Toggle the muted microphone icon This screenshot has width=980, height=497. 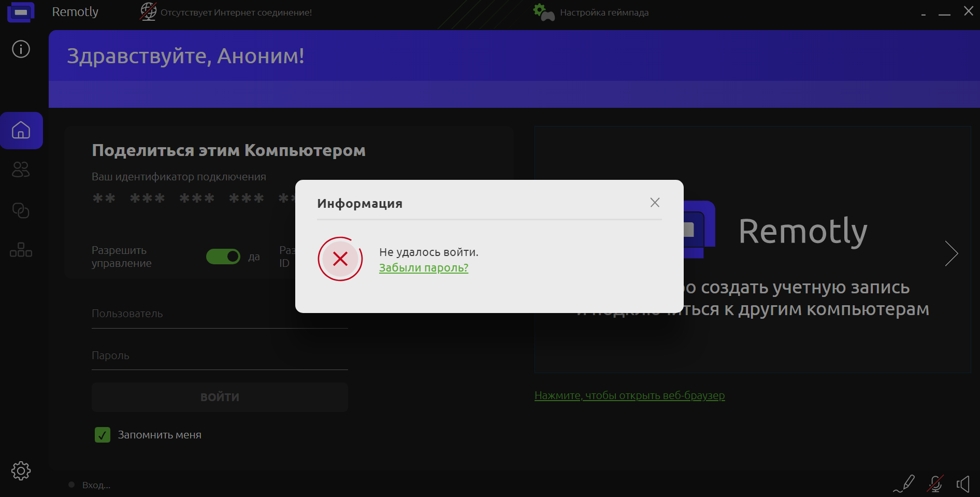(x=935, y=484)
